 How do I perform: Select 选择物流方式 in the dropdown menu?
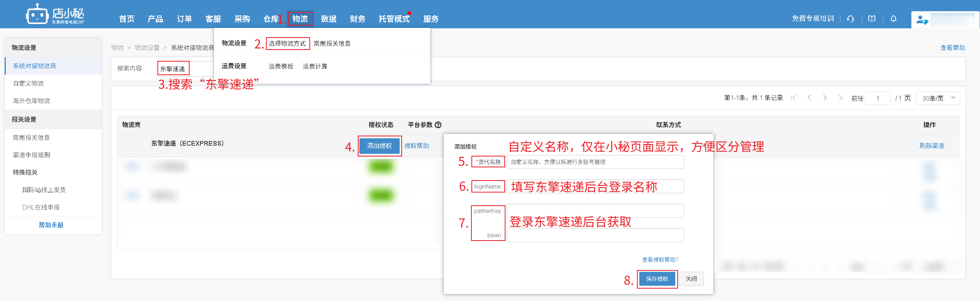click(287, 43)
